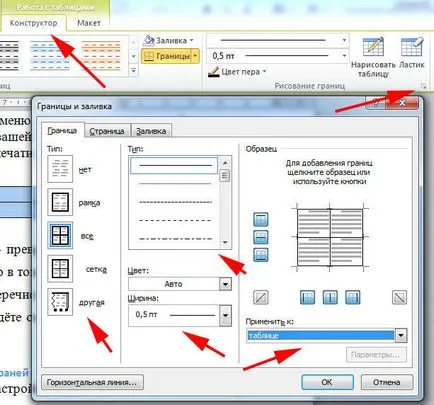Toggle the top border preview button
Image resolution: width=434 pixels, height=405 pixels.
(261, 219)
